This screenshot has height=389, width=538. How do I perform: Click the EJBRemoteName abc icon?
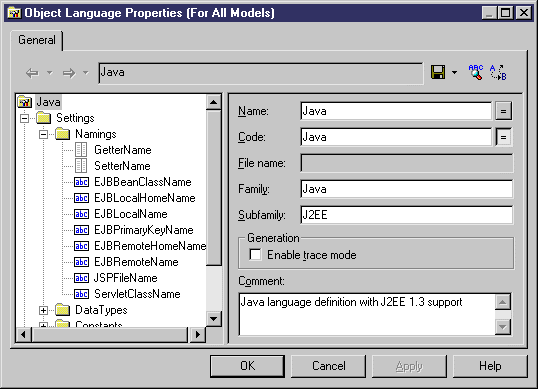pos(81,262)
